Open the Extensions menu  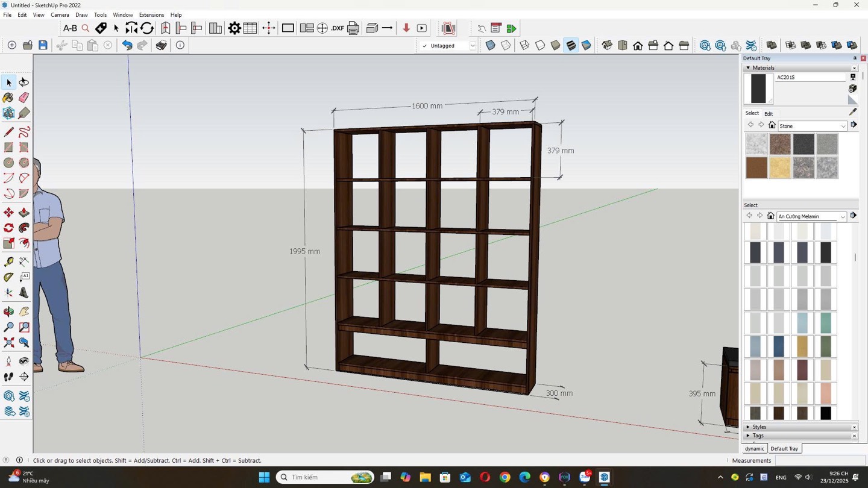(x=151, y=15)
